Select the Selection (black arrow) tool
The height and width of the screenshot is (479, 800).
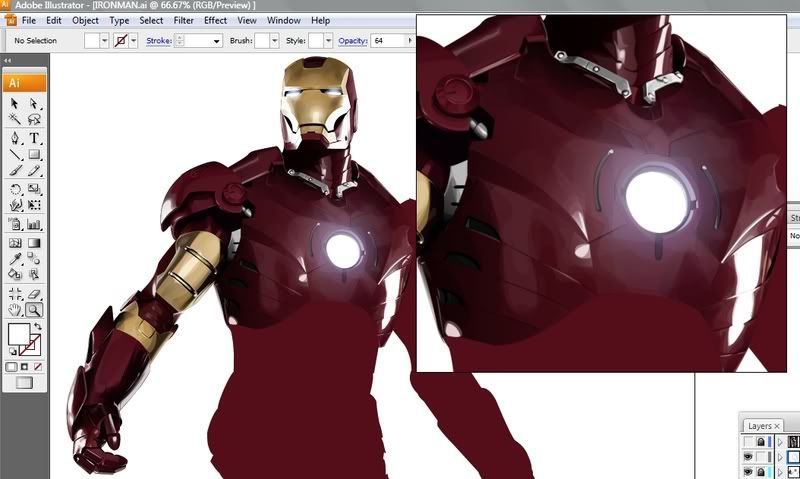pos(15,104)
